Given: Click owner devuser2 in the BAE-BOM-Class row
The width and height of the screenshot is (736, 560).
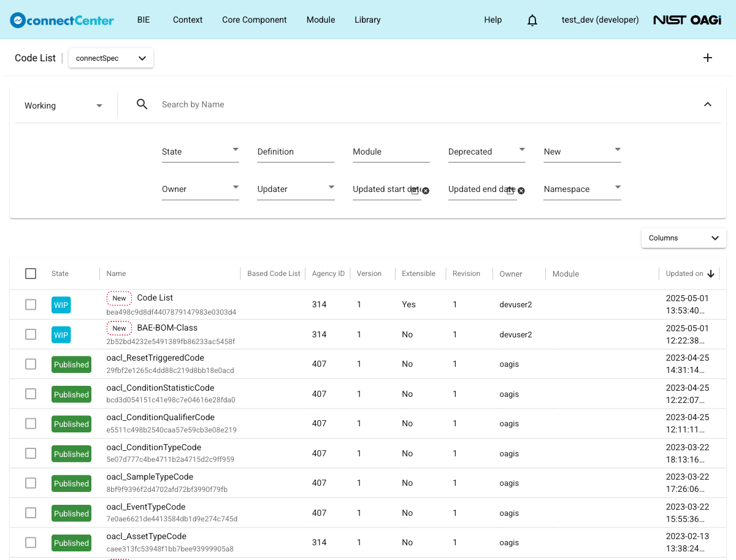Looking at the screenshot, I should point(516,334).
